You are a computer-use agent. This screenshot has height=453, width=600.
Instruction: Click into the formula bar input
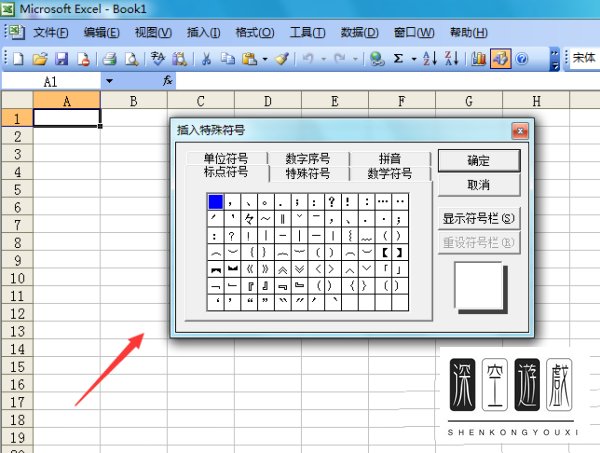[387, 81]
